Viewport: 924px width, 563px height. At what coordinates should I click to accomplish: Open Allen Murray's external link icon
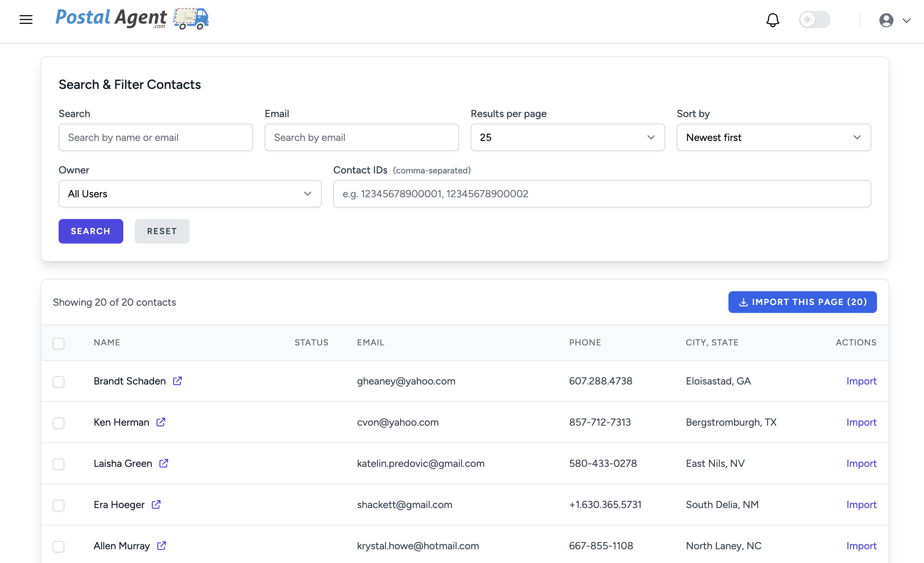(x=161, y=546)
